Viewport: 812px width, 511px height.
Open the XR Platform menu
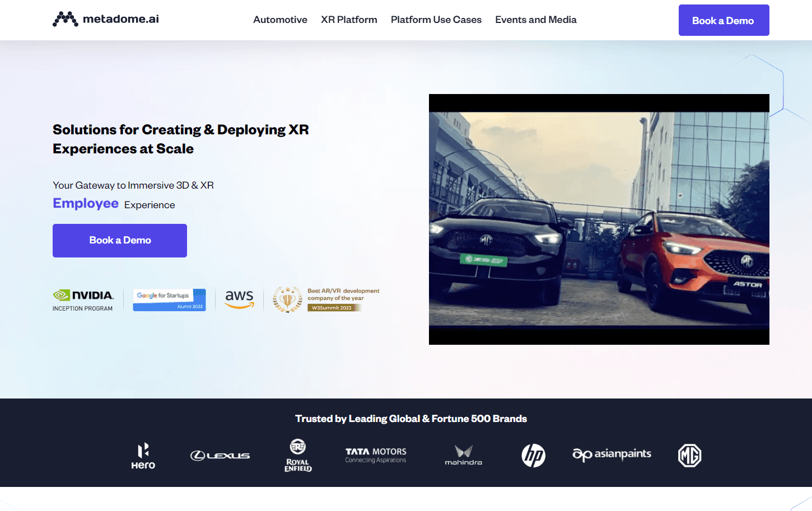[349, 20]
